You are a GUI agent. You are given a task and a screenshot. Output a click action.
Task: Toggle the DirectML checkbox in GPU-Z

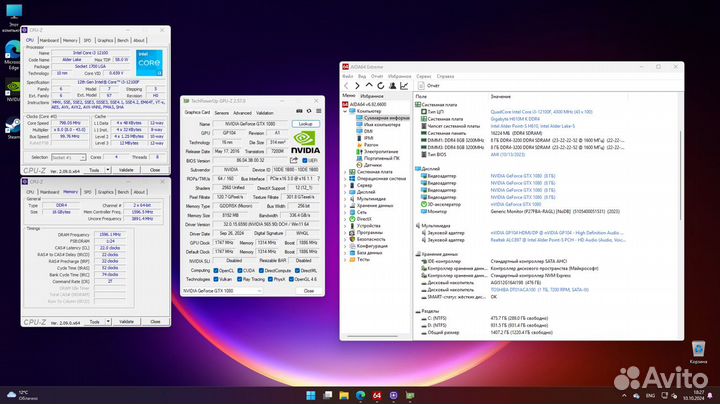coord(297,270)
